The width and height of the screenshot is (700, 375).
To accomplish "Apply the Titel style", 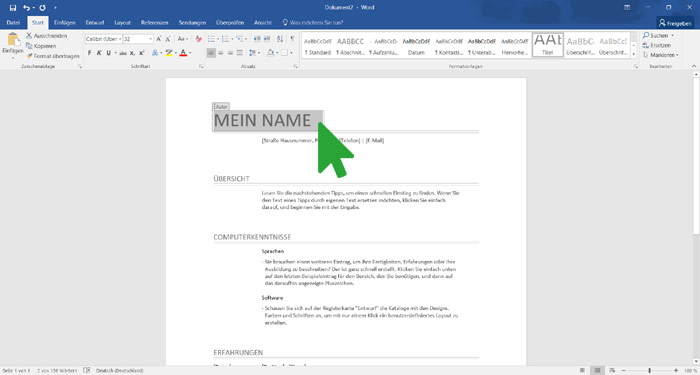I will (x=548, y=45).
